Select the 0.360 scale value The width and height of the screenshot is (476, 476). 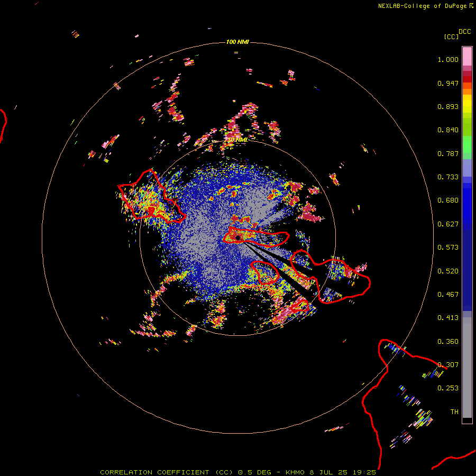coord(448,342)
